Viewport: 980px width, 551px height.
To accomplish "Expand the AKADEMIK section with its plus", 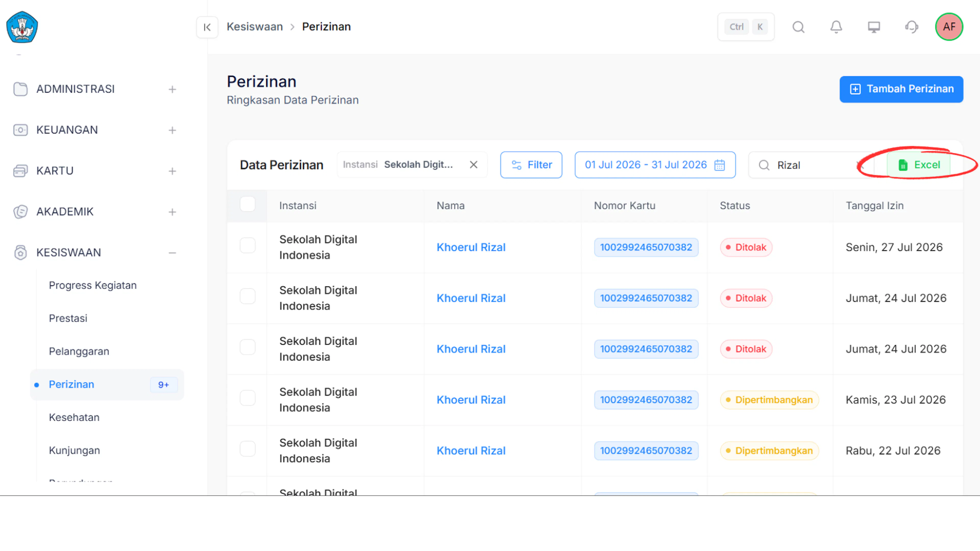I will click(x=172, y=212).
